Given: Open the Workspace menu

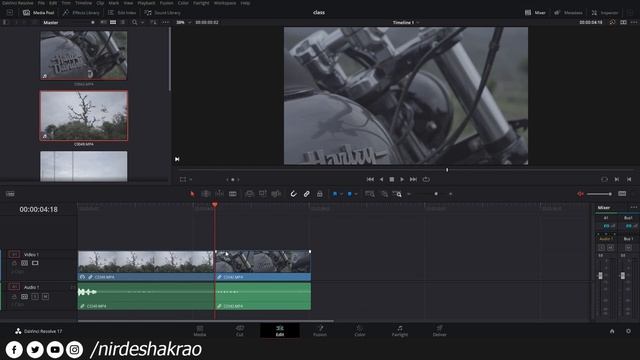Looking at the screenshot, I should (x=225, y=3).
